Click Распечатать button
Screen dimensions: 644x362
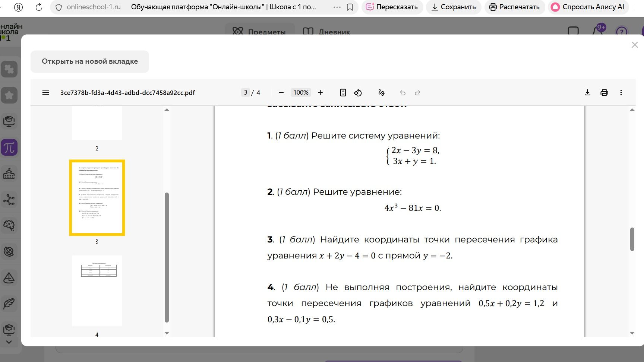[515, 7]
